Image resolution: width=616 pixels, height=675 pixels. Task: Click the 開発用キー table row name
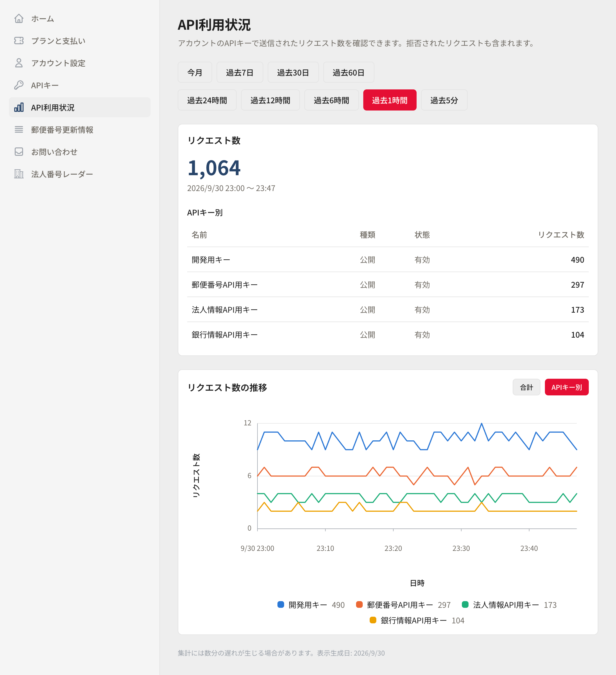click(x=211, y=260)
